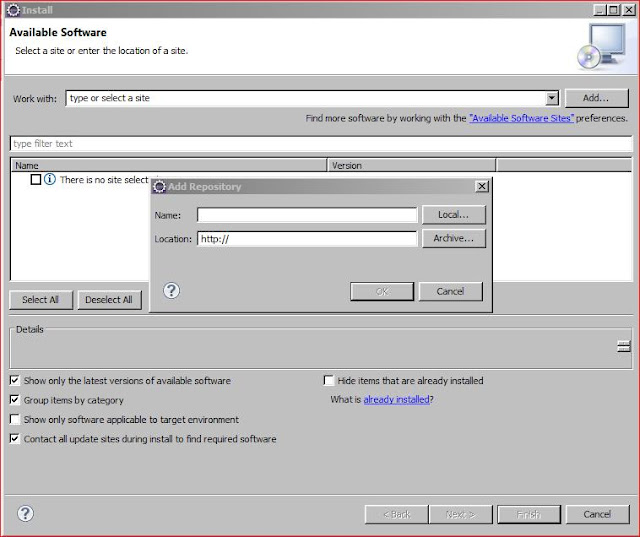Open the already installed link

396,400
